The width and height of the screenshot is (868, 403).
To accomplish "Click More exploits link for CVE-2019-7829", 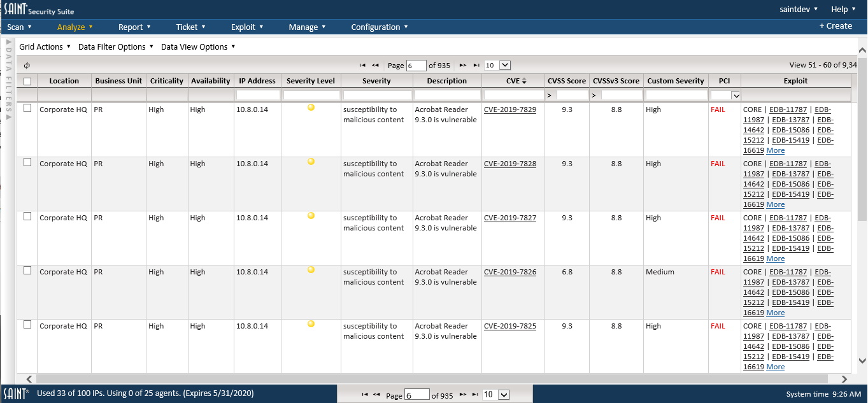I will point(776,150).
